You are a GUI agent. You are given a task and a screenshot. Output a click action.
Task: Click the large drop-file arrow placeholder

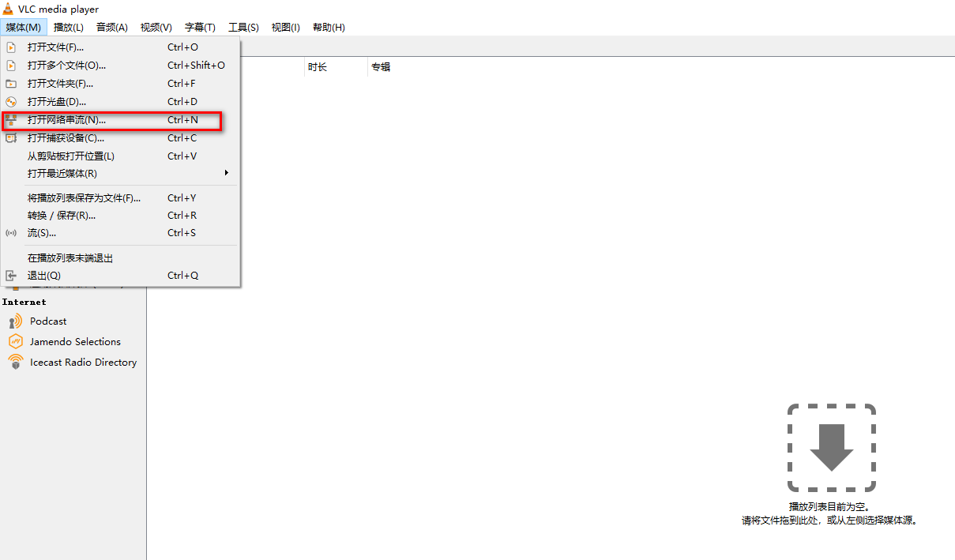[832, 448]
